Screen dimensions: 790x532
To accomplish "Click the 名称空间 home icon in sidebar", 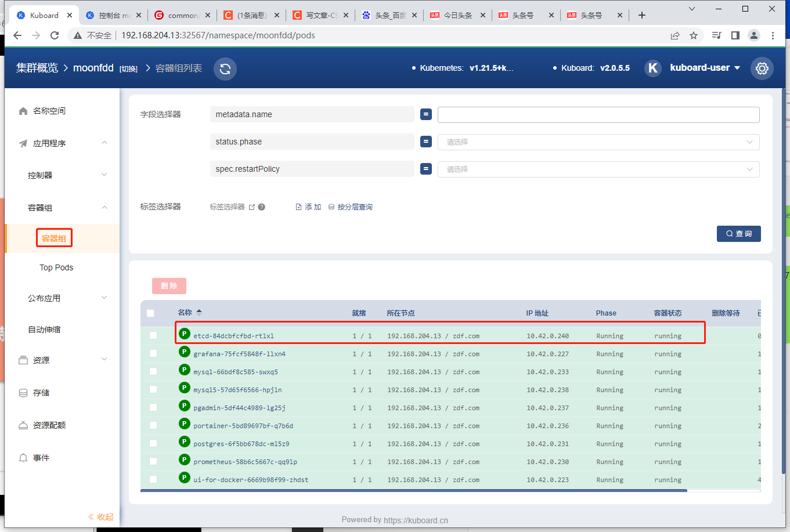I will point(23,111).
